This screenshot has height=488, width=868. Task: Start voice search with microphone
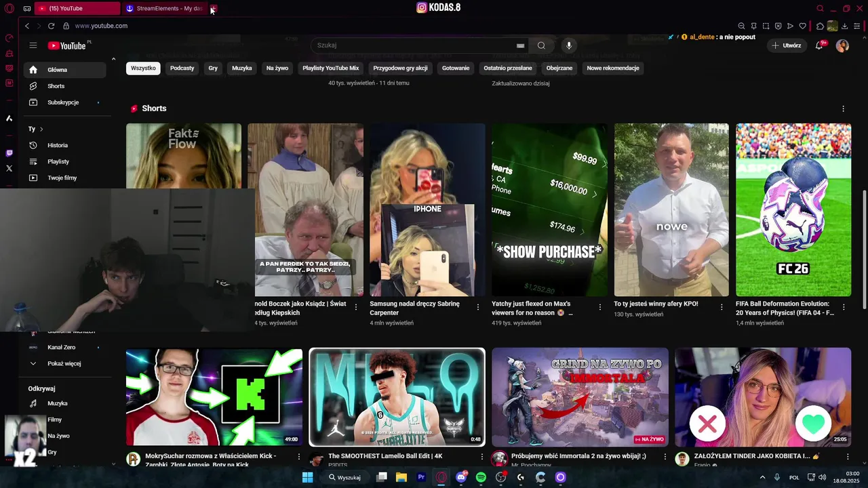[x=568, y=45]
